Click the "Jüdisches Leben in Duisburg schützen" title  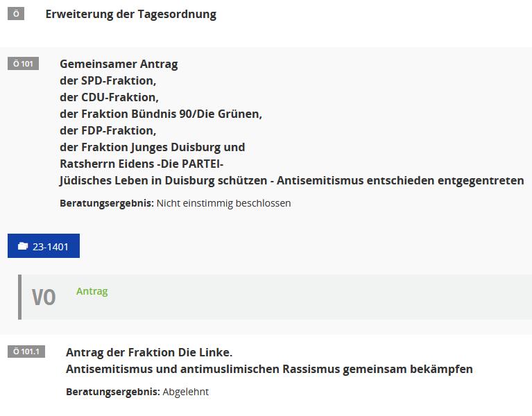point(166,180)
